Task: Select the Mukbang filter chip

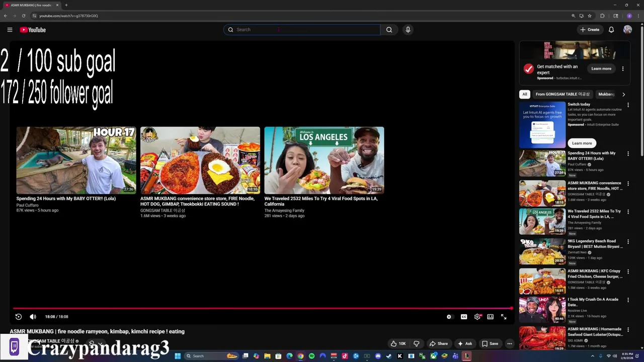Action: tap(606, 94)
